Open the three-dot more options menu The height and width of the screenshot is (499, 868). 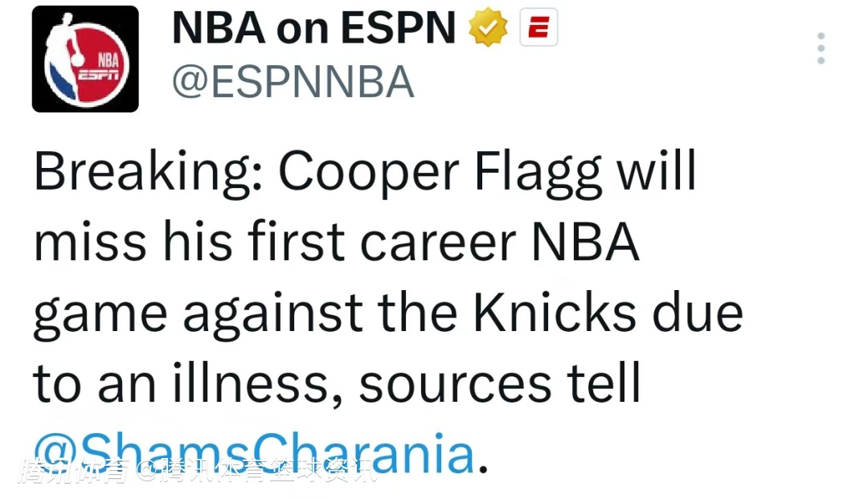(821, 49)
